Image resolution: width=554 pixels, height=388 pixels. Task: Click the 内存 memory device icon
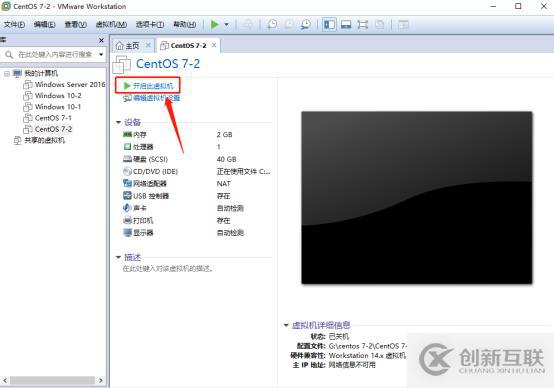(127, 134)
